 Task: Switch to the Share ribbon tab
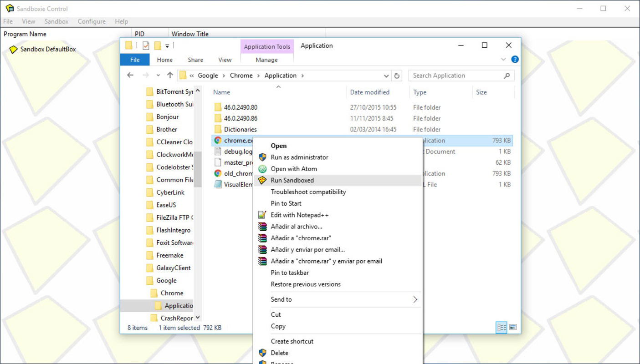(x=195, y=60)
